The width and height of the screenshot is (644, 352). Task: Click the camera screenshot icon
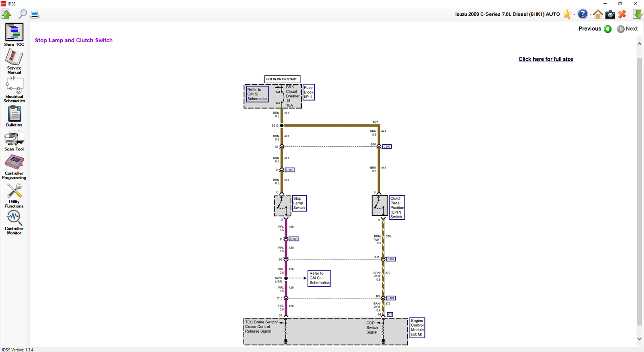point(610,14)
